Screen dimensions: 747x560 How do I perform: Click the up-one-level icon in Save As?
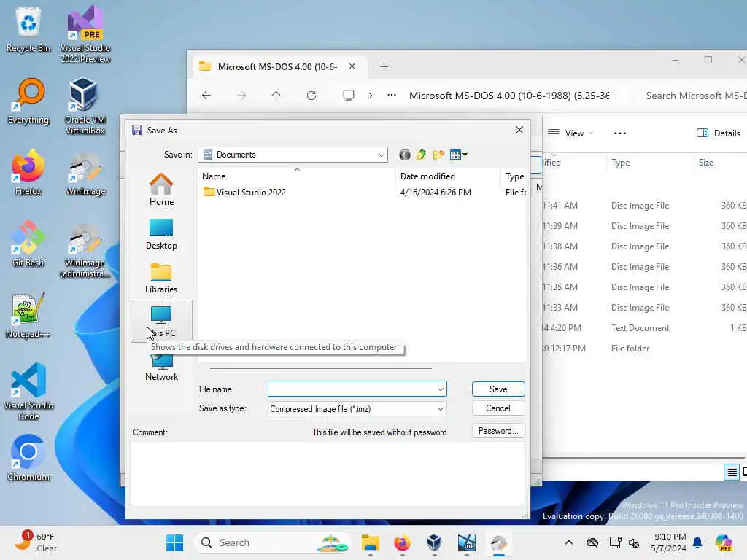tap(421, 155)
